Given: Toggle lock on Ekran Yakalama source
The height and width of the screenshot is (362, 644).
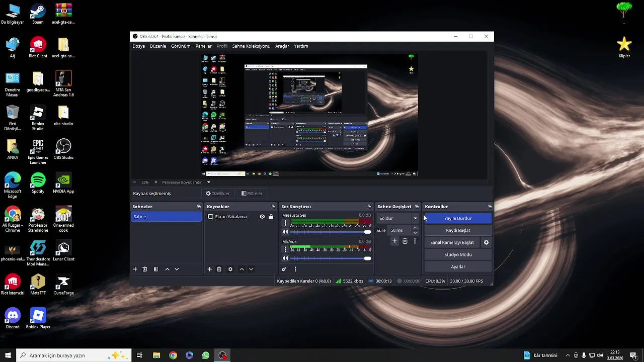Looking at the screenshot, I should click(x=271, y=217).
